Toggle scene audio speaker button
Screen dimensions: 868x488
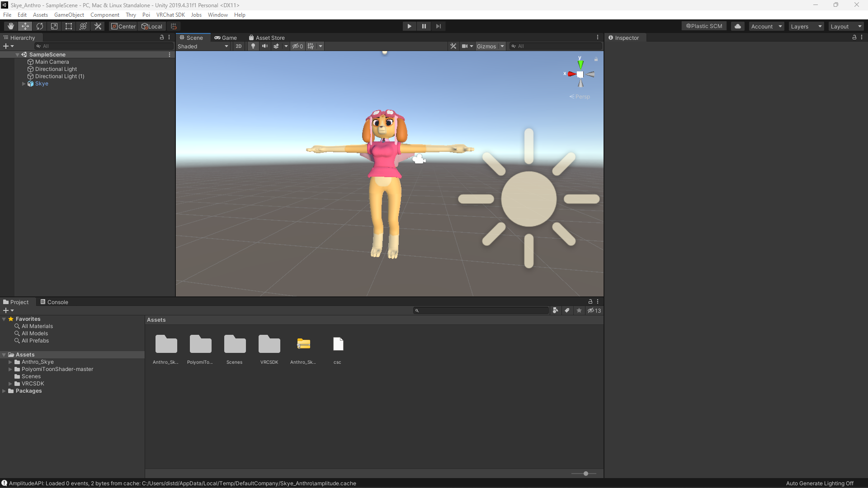265,46
